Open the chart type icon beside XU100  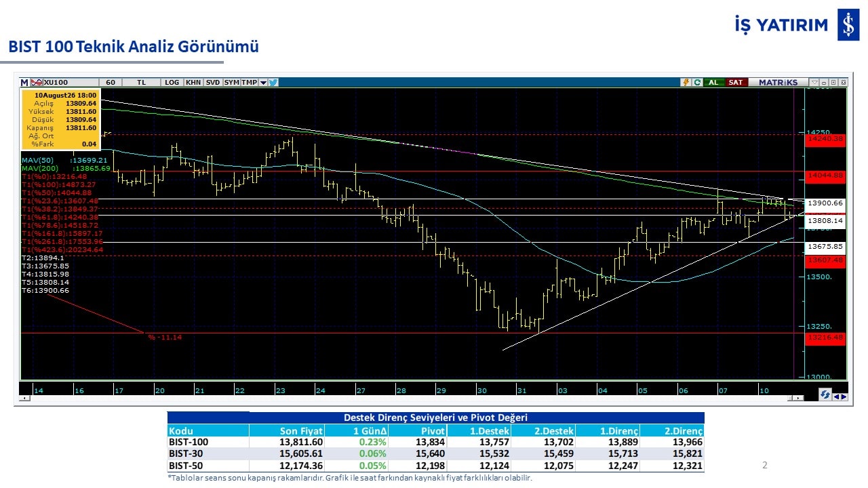[x=37, y=82]
